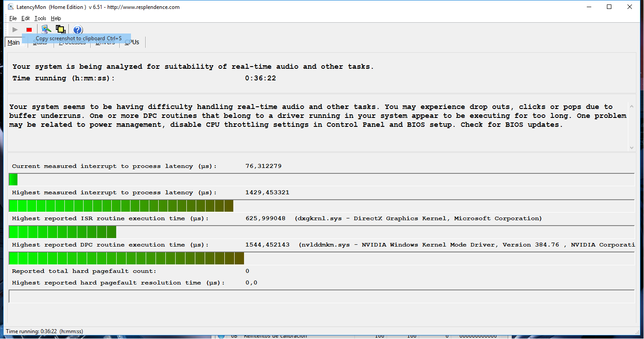Click the highest latency value 1429,453321
Screen dimensions: 644x339
click(267, 193)
